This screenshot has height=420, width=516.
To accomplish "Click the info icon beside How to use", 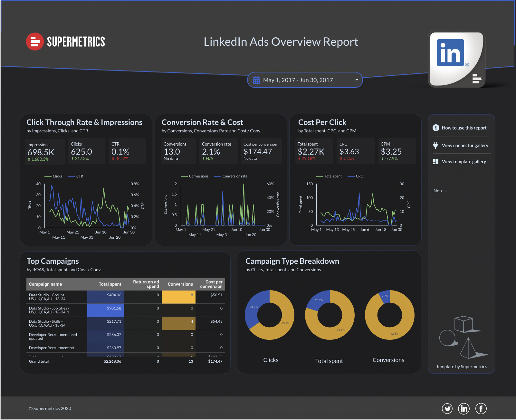I will [x=436, y=128].
